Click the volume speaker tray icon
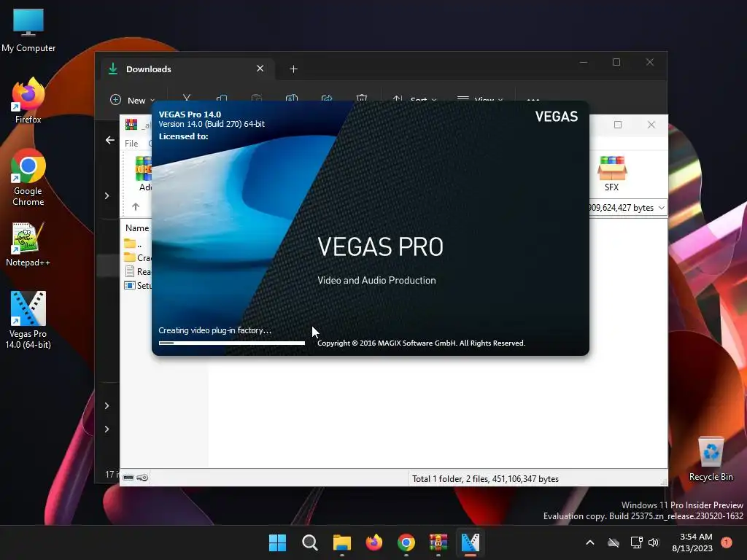 click(654, 542)
